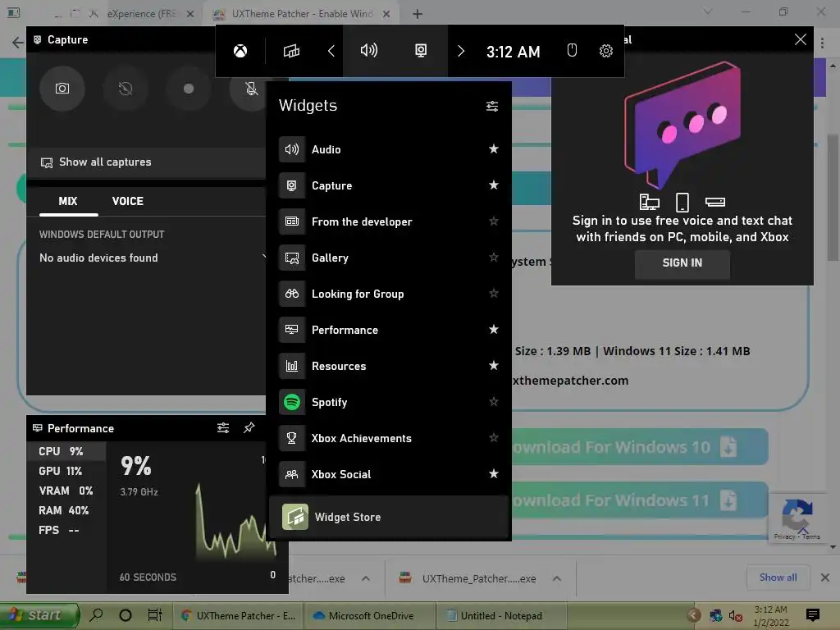Select the RAM metric row
The width and height of the screenshot is (840, 630).
point(66,511)
